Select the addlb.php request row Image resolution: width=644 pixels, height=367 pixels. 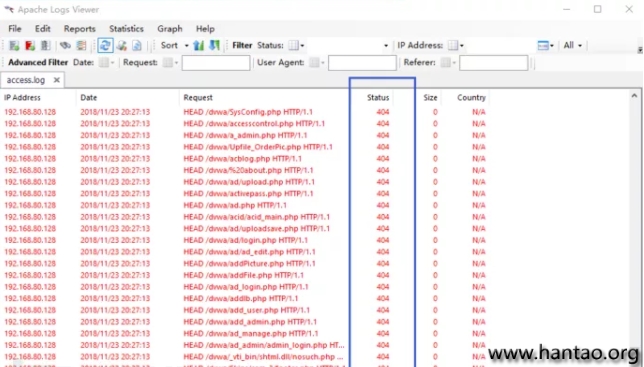(245, 298)
